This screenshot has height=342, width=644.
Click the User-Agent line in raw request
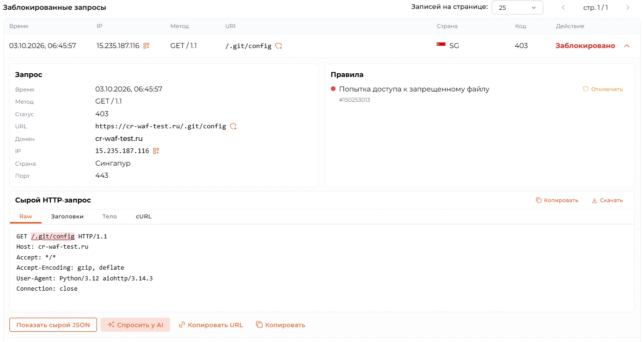84,278
